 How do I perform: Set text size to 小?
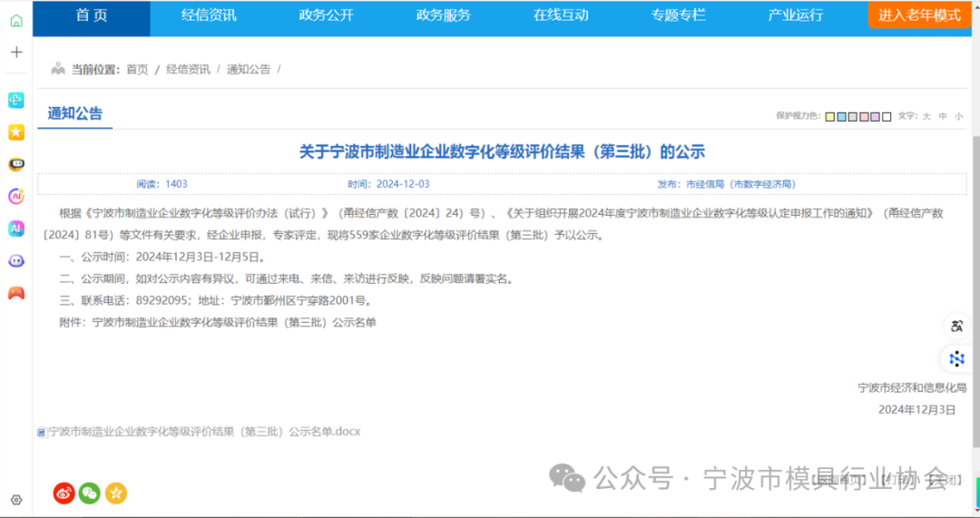point(959,116)
